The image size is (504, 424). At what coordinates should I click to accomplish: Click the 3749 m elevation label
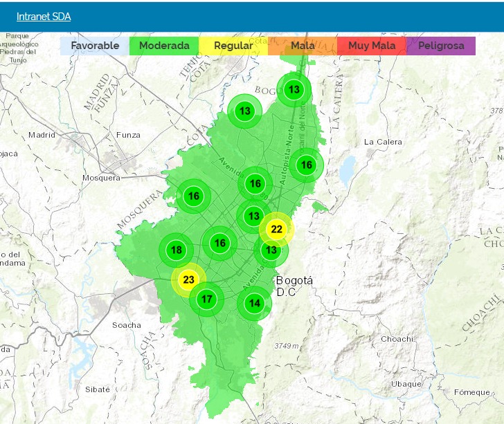[287, 346]
